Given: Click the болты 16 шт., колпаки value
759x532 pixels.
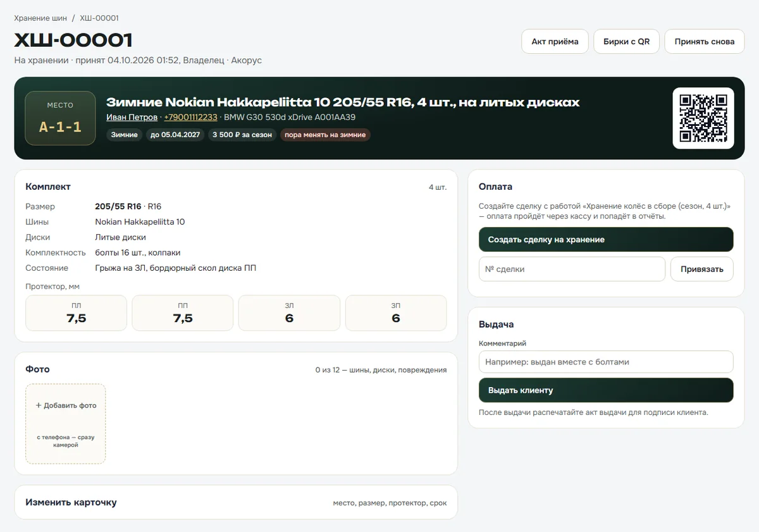Looking at the screenshot, I should tap(137, 252).
